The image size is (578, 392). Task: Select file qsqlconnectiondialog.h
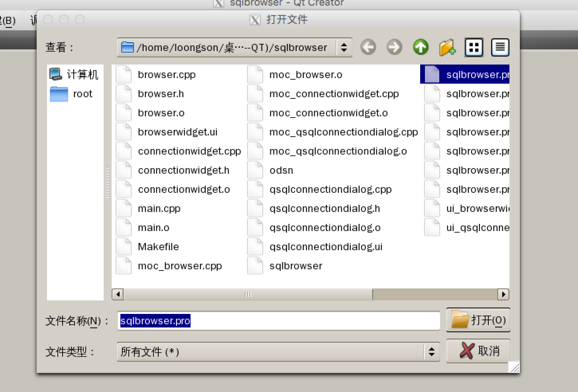[324, 208]
